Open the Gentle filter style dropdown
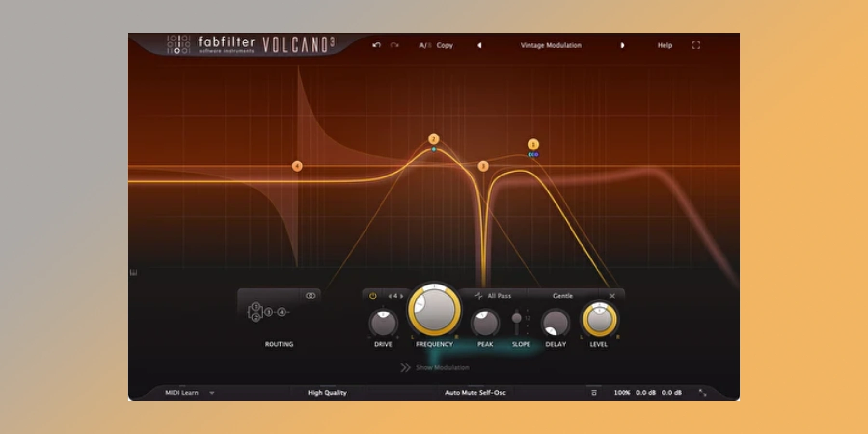 [x=562, y=296]
